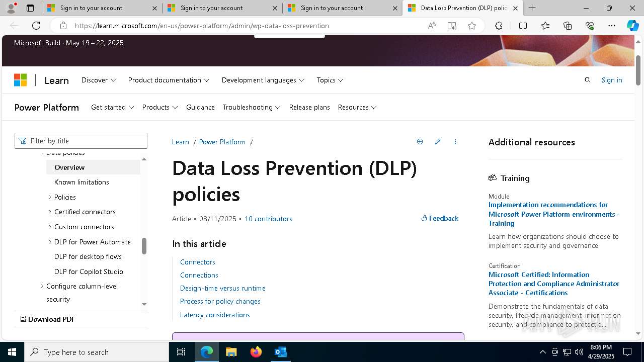The image size is (644, 362).
Task: Open Power Platform breadcrumb link
Action: (x=222, y=142)
